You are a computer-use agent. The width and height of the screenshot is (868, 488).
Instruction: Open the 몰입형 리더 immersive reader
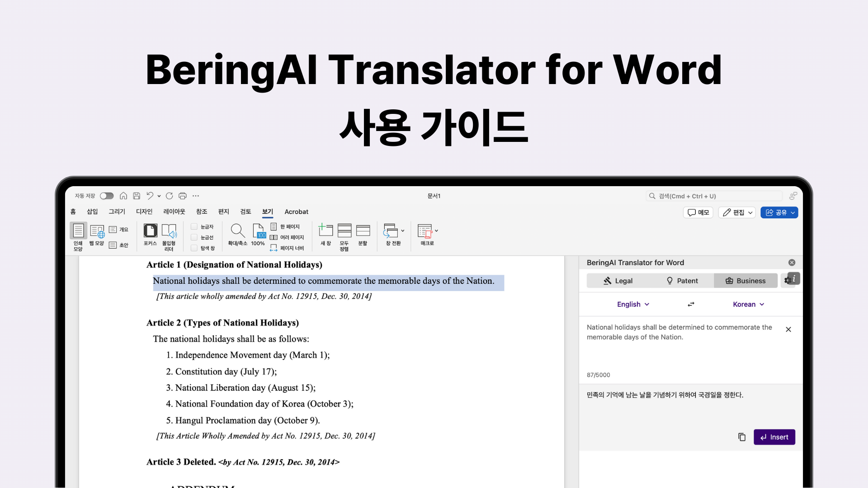click(169, 237)
